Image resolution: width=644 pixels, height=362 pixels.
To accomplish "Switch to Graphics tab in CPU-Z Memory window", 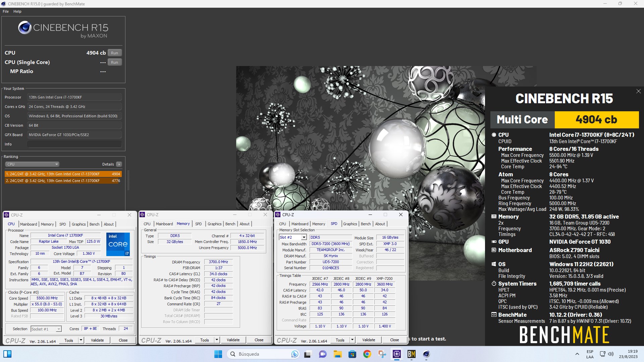I will [x=215, y=224].
